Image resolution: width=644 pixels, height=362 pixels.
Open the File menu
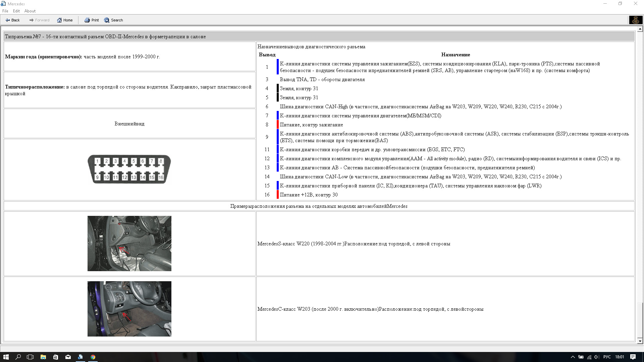[5, 11]
